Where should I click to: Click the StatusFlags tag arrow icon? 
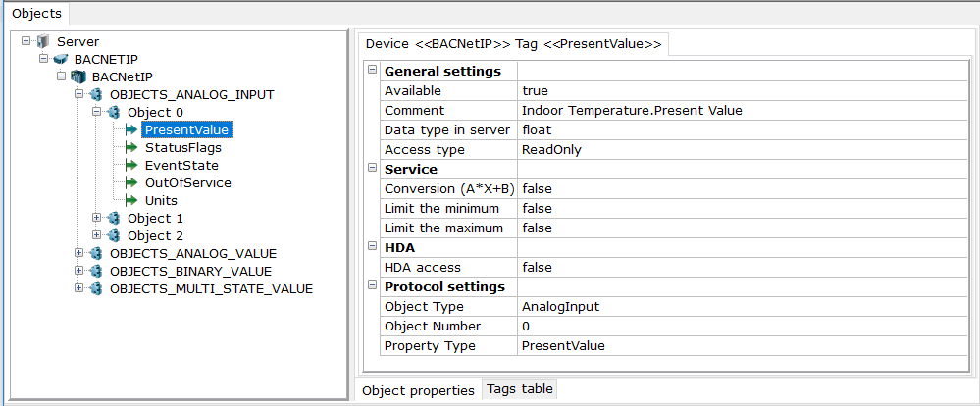pos(130,148)
